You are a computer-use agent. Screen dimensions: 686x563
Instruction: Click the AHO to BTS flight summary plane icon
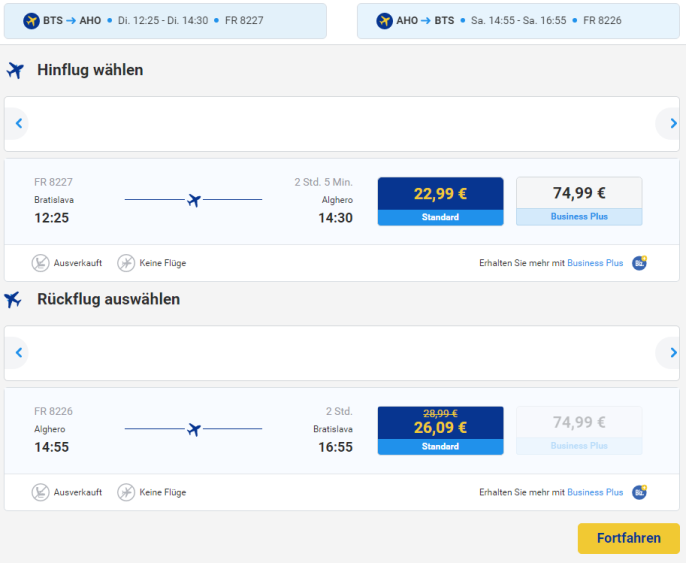click(384, 21)
